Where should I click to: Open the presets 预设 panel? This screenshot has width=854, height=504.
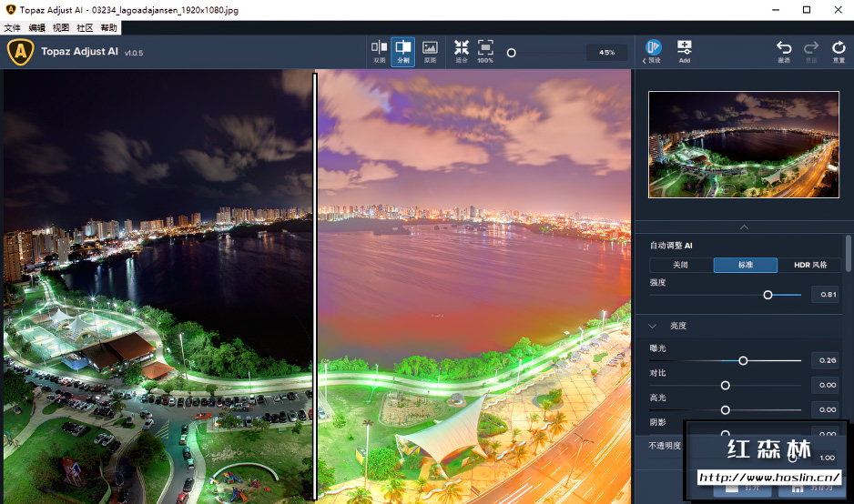coord(653,52)
